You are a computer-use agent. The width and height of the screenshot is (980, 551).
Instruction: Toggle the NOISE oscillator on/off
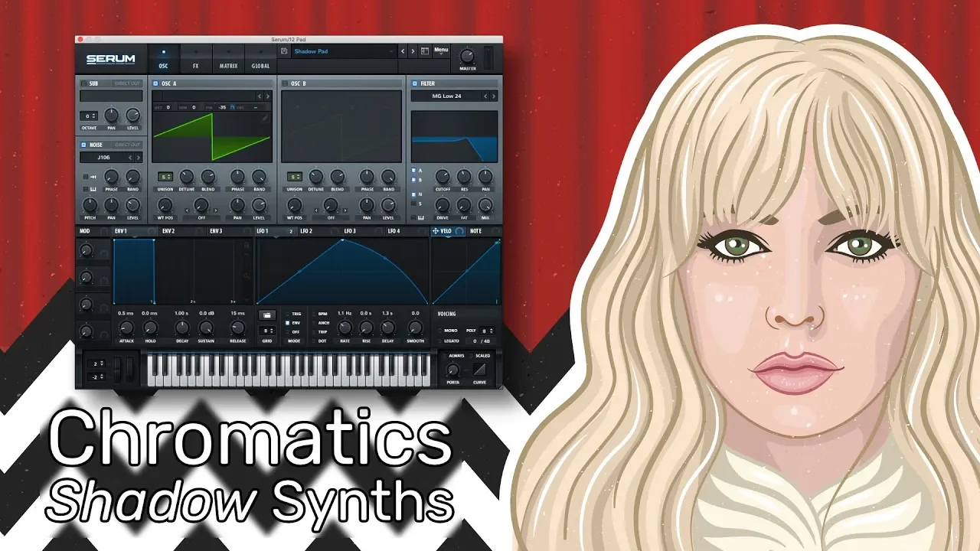83,145
